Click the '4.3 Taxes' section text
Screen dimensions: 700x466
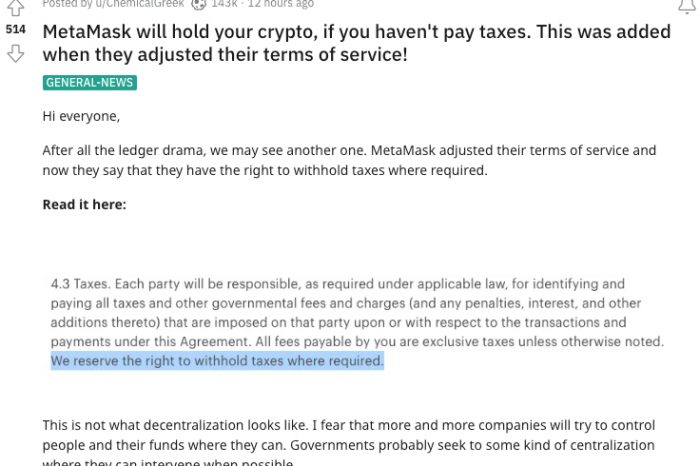pos(79,284)
